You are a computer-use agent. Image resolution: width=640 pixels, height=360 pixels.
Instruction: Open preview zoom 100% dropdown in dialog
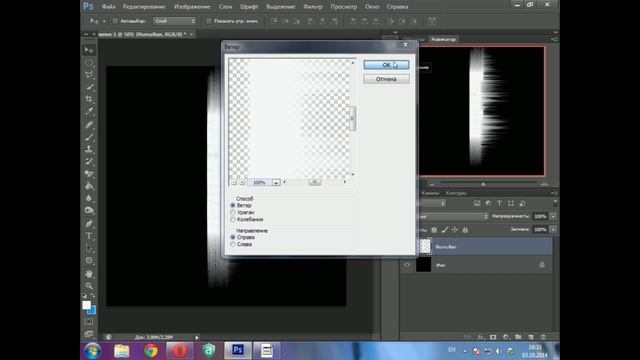tap(276, 182)
